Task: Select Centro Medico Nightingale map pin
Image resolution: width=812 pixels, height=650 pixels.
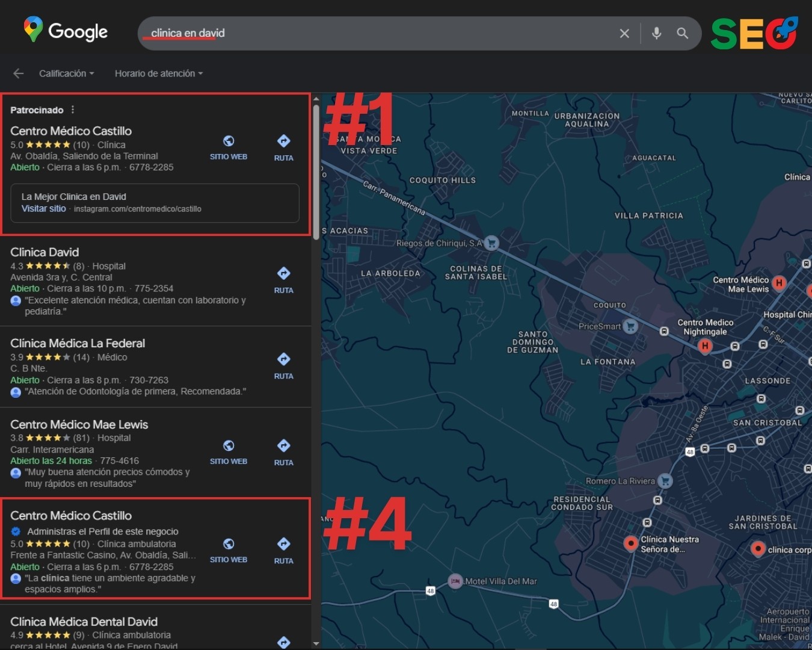Action: click(705, 346)
